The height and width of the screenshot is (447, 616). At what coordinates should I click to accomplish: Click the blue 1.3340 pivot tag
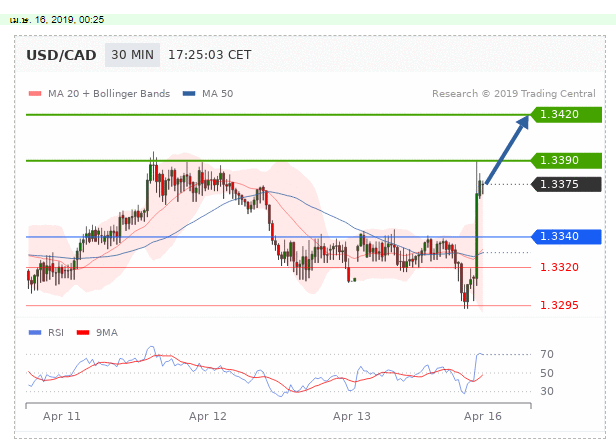[x=566, y=236]
